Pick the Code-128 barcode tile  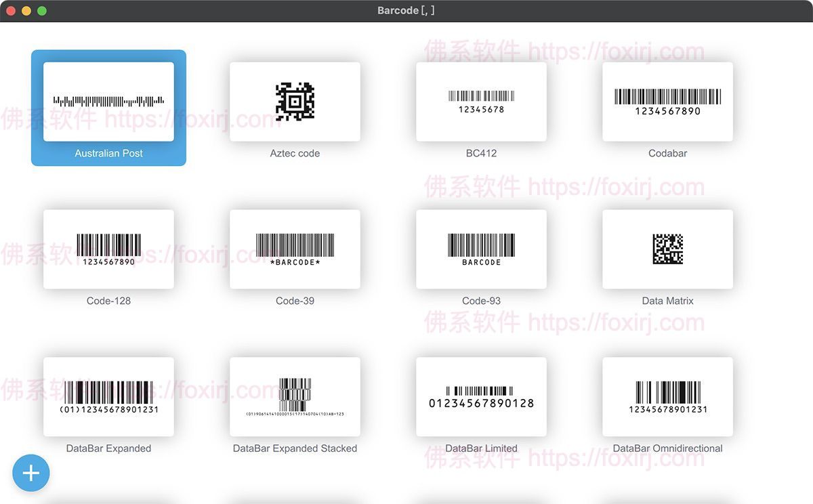[108, 249]
